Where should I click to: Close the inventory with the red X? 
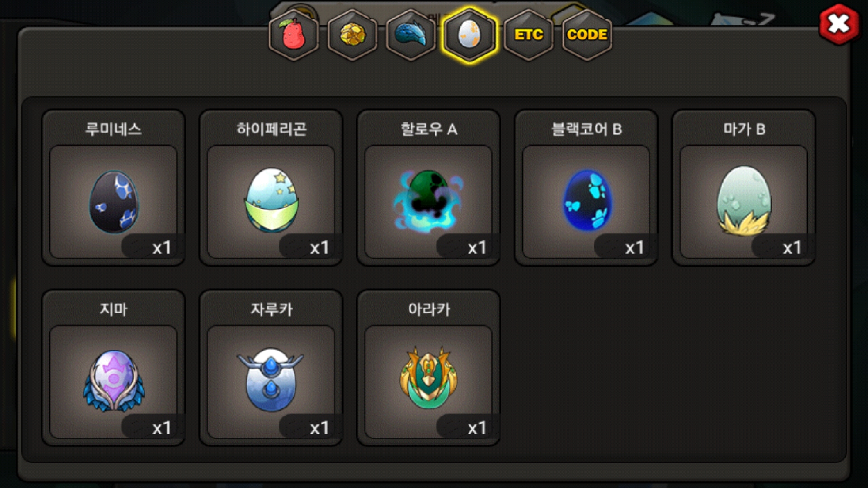click(839, 24)
